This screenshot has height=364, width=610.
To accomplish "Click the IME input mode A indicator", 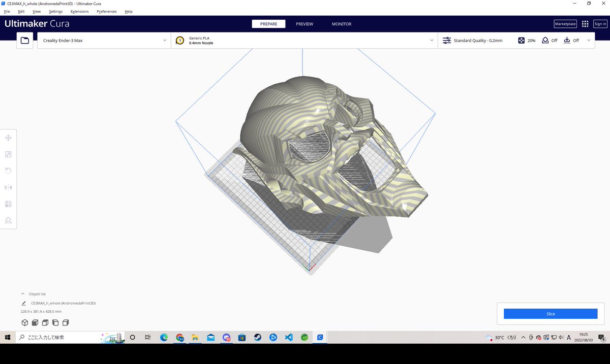I will pyautogui.click(x=568, y=337).
